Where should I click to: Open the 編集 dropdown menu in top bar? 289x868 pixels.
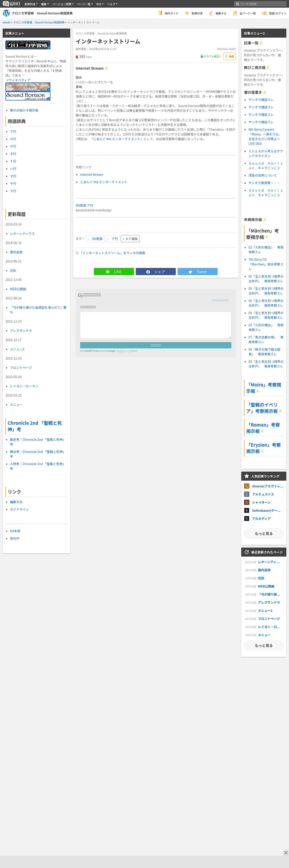[45, 4]
